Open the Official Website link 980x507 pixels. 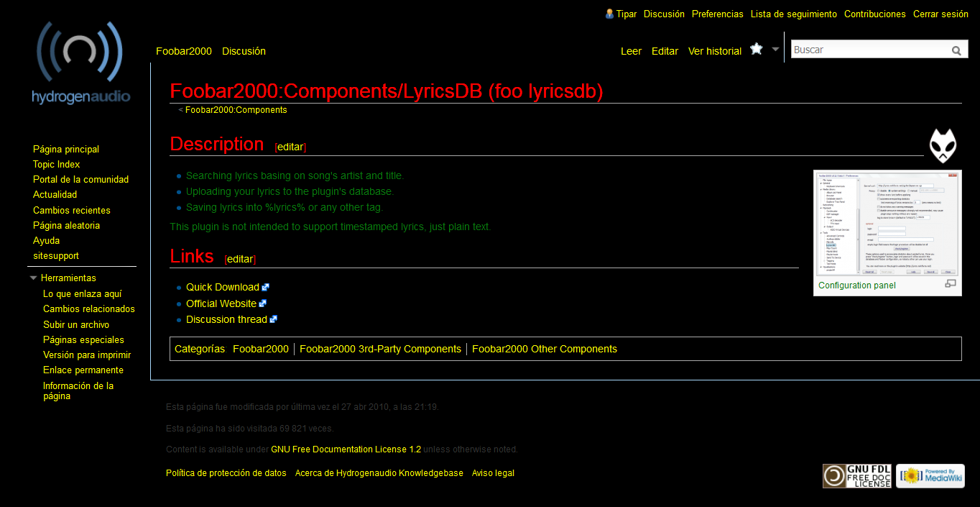221,303
